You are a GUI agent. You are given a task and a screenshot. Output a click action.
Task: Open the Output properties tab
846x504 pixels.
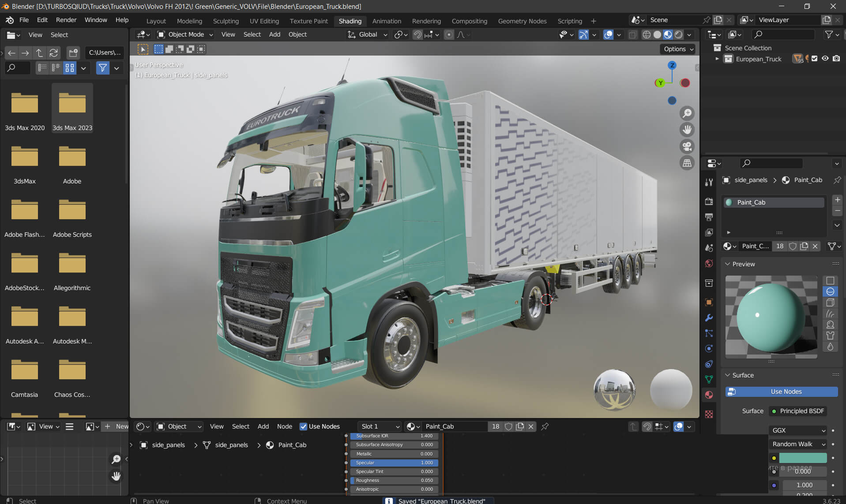709,217
